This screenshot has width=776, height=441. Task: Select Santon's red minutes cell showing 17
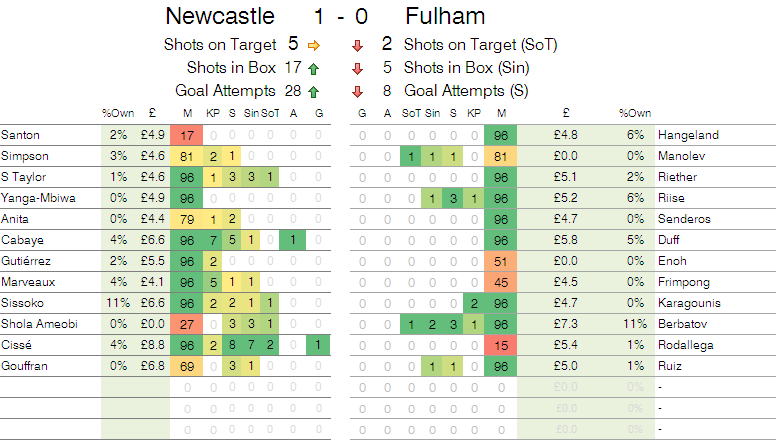(x=187, y=135)
